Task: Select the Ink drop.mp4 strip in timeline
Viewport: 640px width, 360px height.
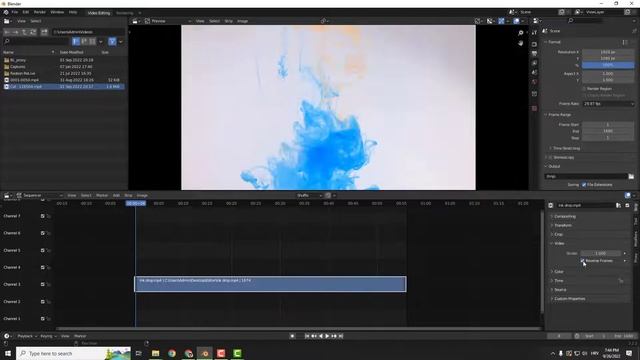Action: pos(270,284)
